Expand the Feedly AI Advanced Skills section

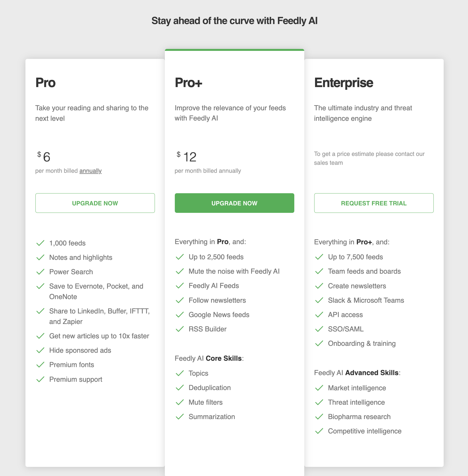pyautogui.click(x=357, y=373)
